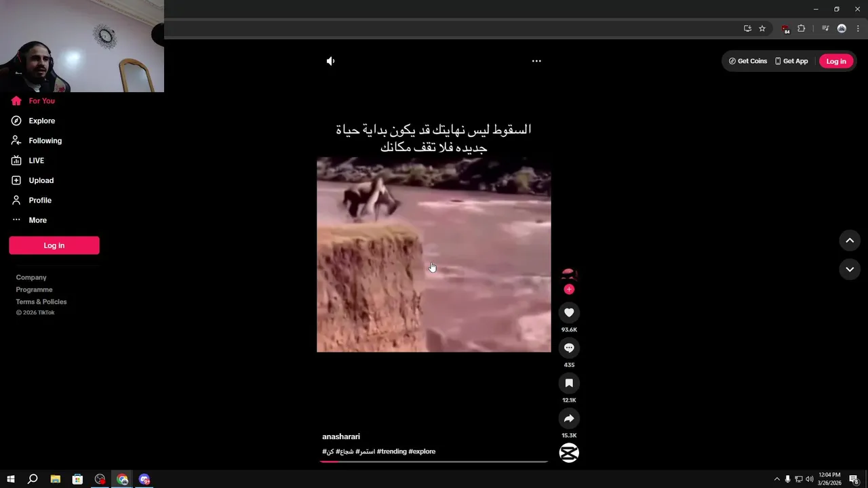Switch to Chrome in the taskbar
The image size is (868, 488).
(122, 479)
